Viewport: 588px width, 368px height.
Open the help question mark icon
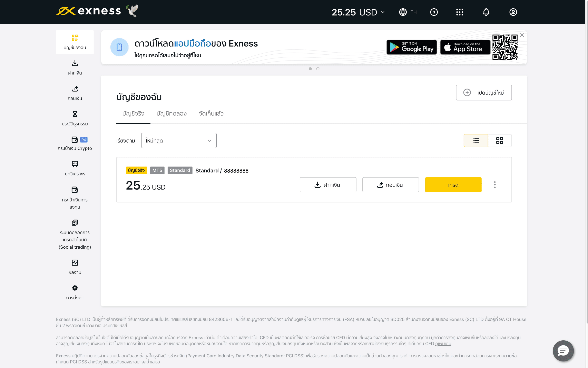point(434,12)
